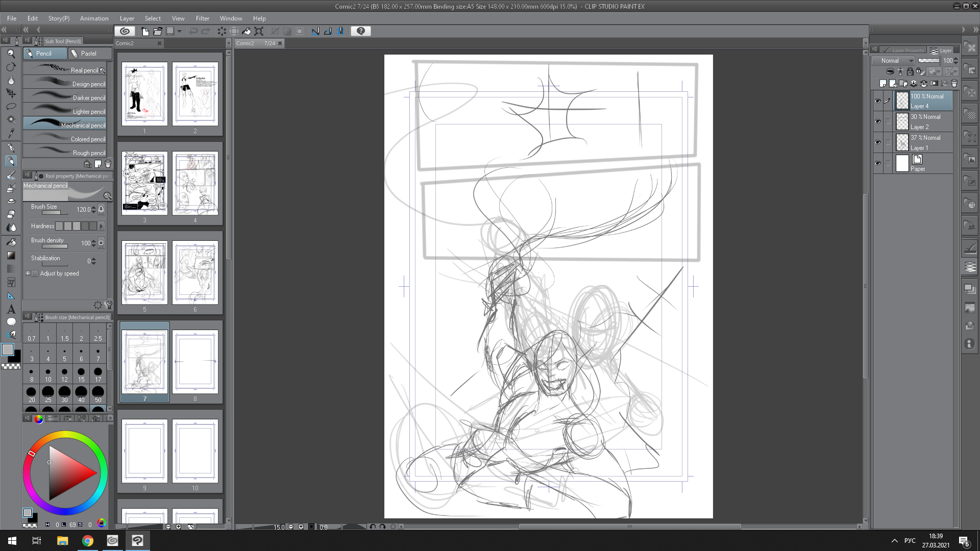Expand the Hardness options arrow
980x551 pixels.
(x=101, y=226)
